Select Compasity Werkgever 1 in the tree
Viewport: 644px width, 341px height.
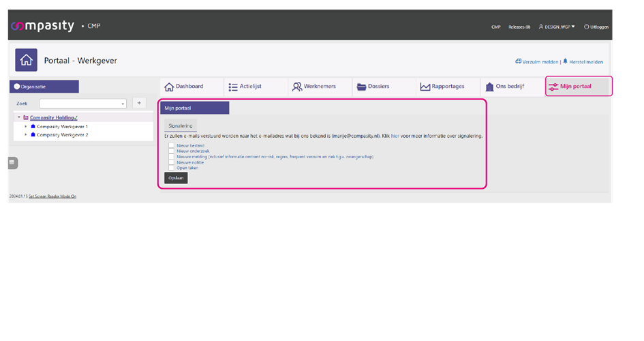pos(62,127)
